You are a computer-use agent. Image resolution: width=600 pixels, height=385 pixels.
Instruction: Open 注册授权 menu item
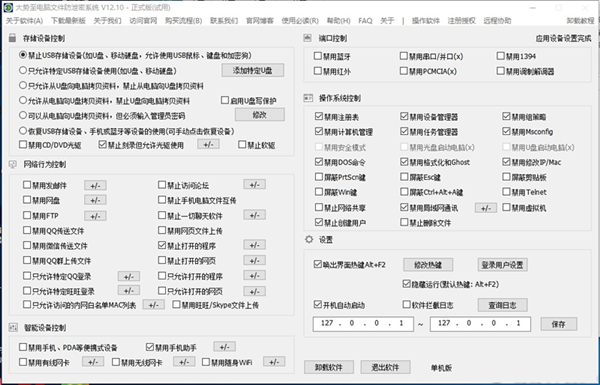pos(461,21)
